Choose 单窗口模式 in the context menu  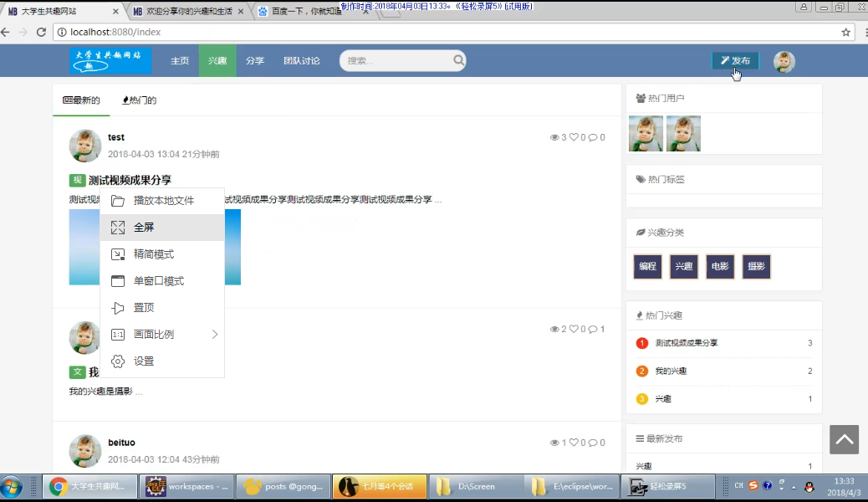[x=162, y=281]
